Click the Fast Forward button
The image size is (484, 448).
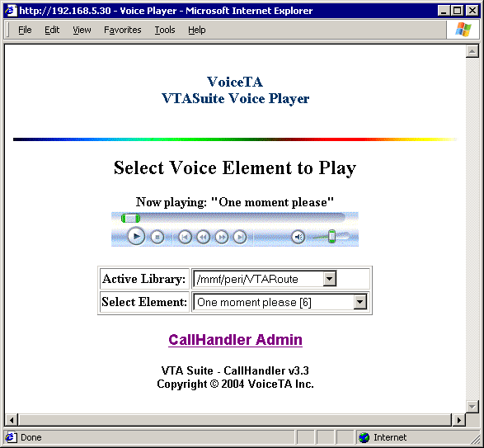coord(221,238)
